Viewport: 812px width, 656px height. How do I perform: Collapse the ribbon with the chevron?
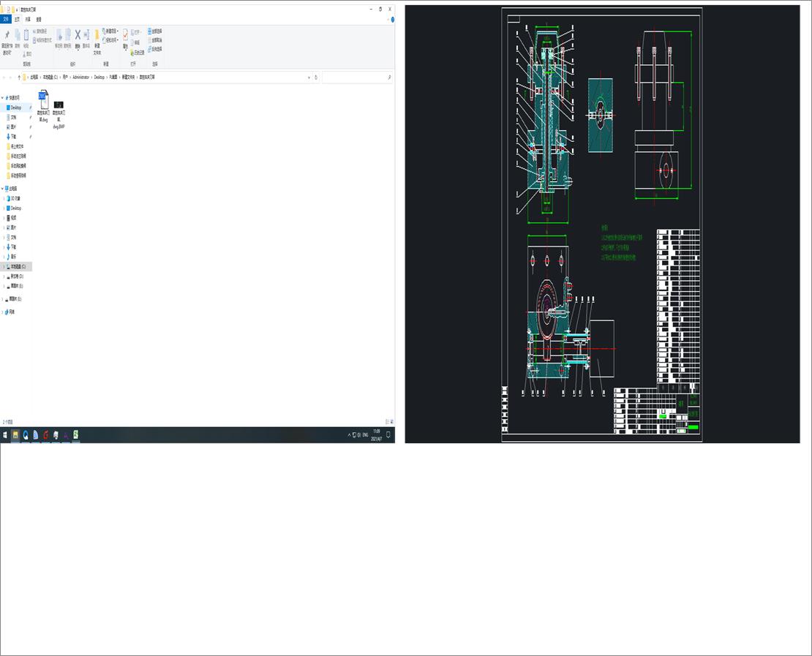coord(388,20)
